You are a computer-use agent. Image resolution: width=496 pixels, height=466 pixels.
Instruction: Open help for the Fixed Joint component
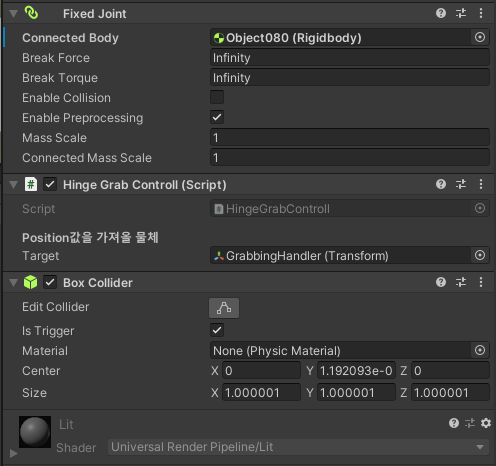[441, 13]
